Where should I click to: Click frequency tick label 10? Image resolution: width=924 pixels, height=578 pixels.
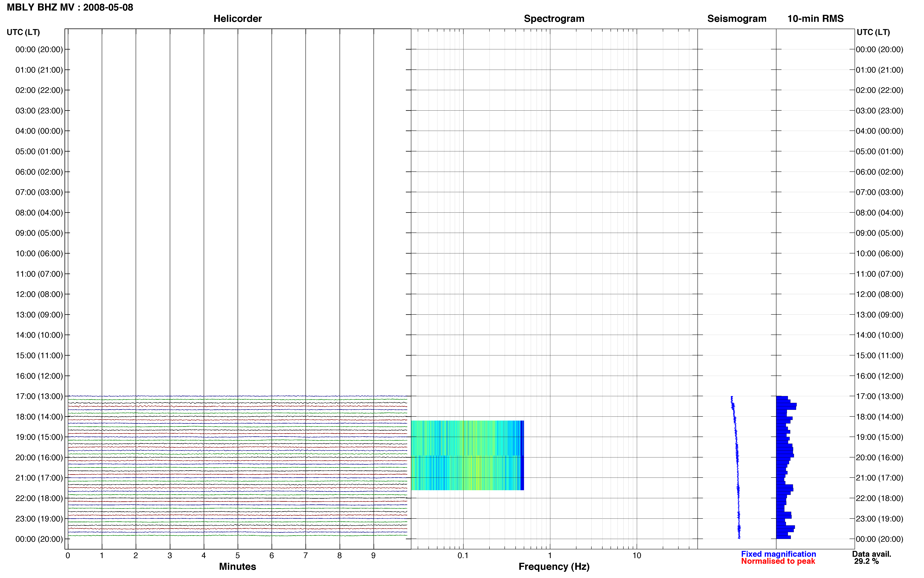coord(636,555)
